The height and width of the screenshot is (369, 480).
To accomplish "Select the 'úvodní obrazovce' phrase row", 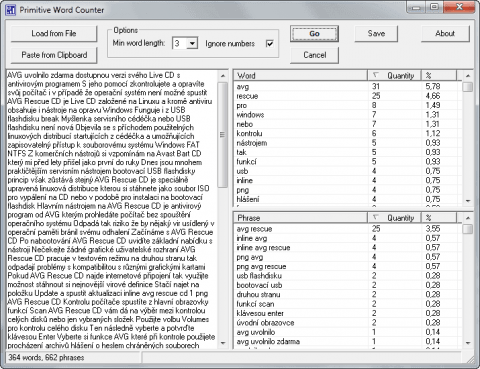I will tap(348, 323).
